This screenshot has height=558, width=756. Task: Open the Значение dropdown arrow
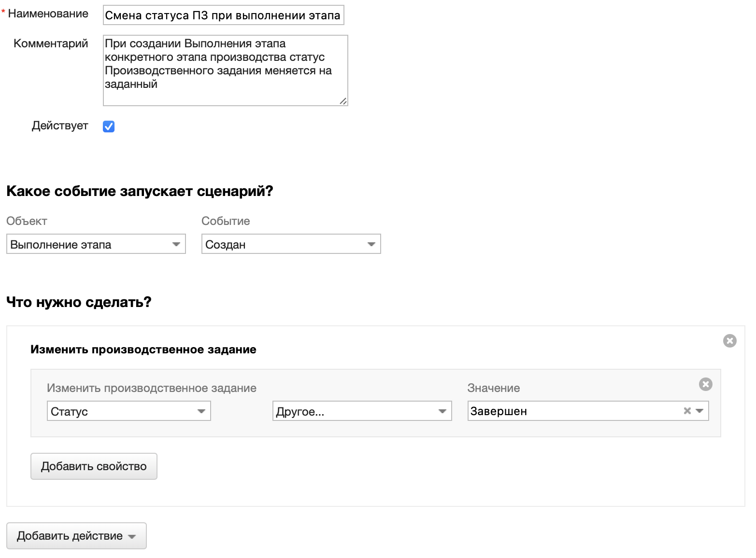pos(699,411)
